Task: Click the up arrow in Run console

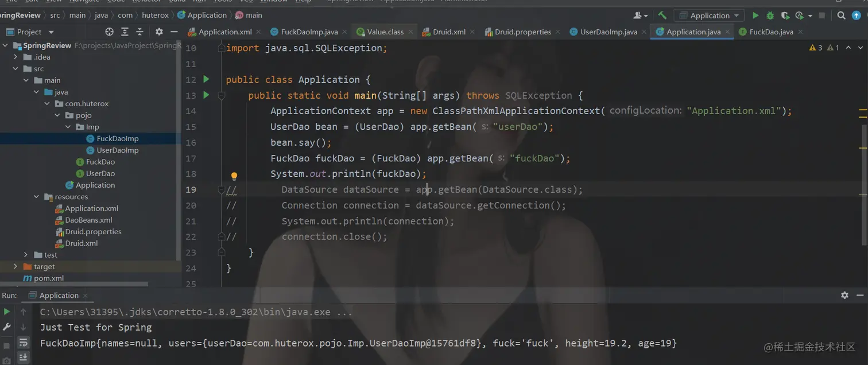Action: [24, 312]
